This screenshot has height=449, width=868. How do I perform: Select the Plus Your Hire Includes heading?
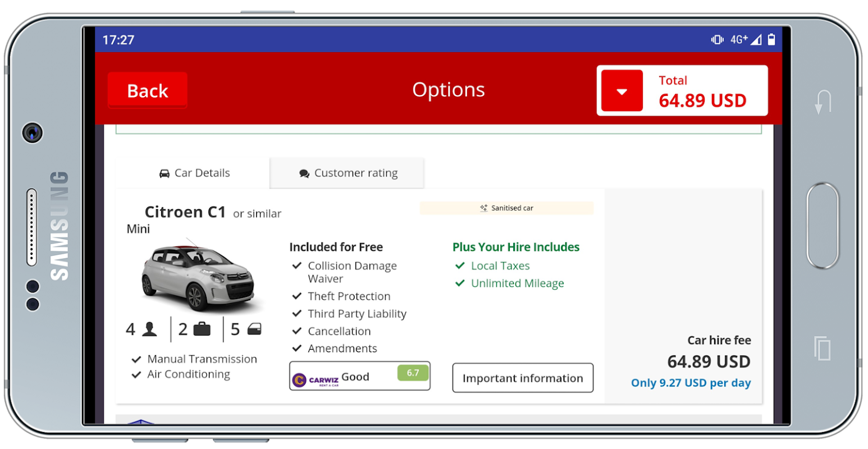(x=516, y=247)
